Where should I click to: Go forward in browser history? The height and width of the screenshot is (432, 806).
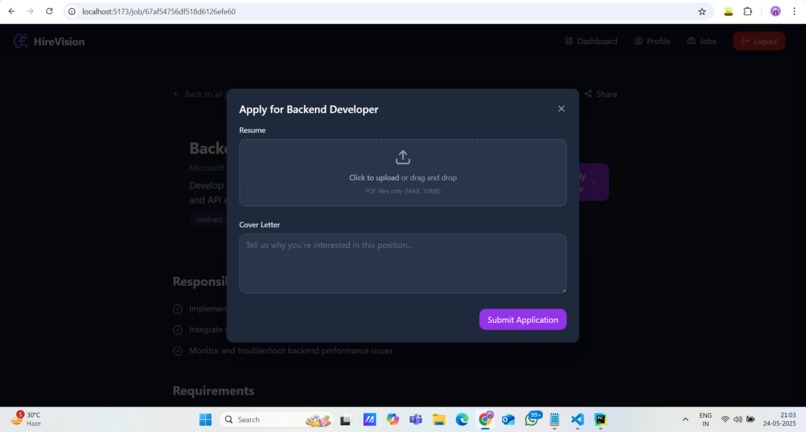(x=30, y=11)
